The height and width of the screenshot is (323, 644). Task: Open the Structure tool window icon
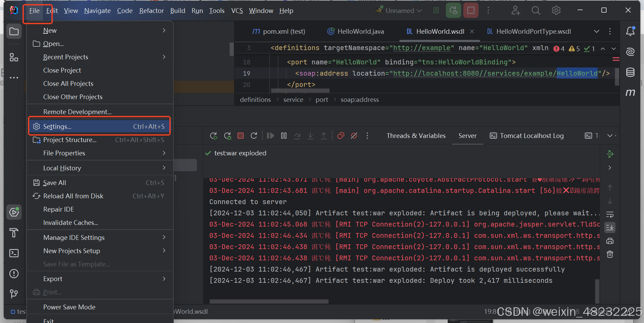14,57
